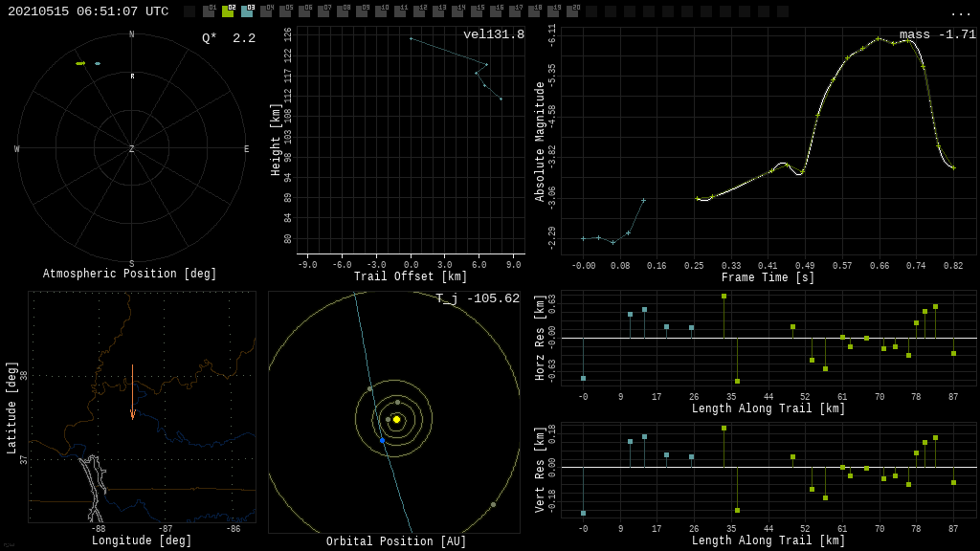980x551 pixels.
Task: Click the Atmospheric Position panel title
Action: [130, 275]
